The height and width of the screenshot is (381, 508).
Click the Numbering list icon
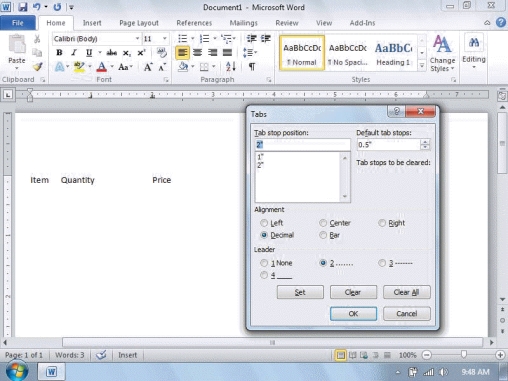(x=204, y=39)
